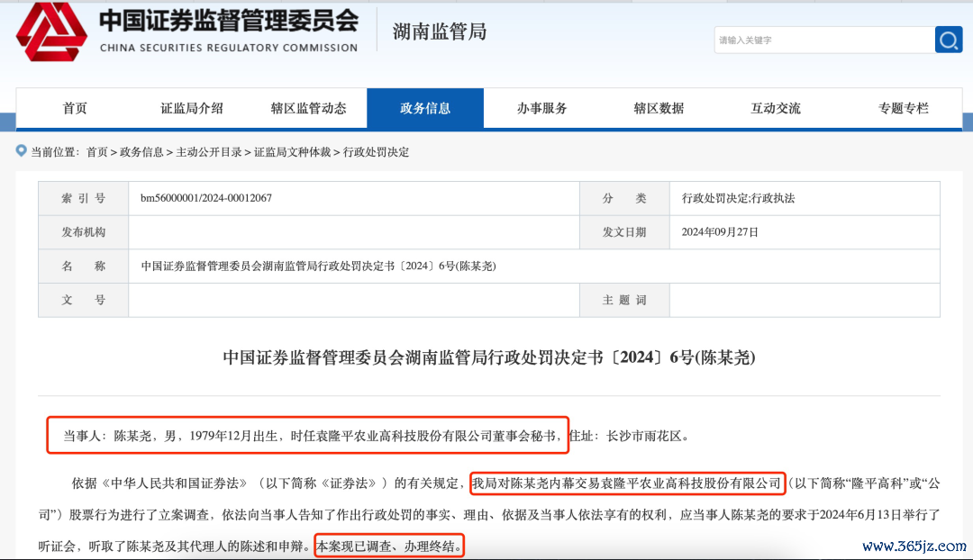Viewport: 973px width, 560px height.
Task: Click the sentence 本案现已调查、办理终结
Action: [x=389, y=546]
